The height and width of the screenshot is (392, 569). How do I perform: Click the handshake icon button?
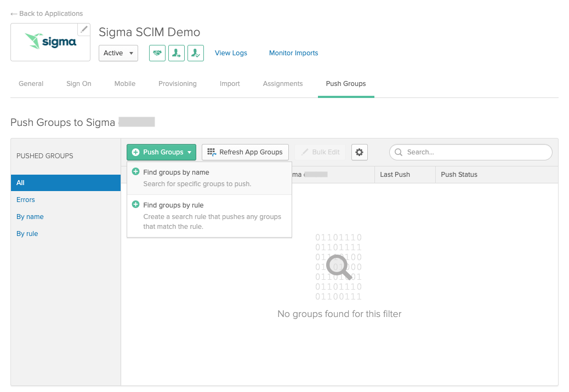tap(157, 53)
